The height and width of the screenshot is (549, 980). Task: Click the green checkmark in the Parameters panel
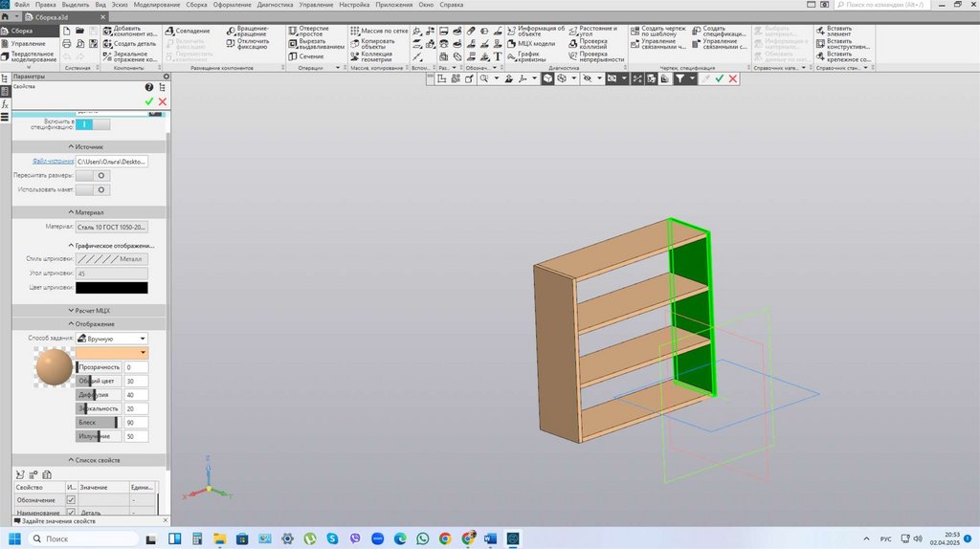tap(149, 101)
